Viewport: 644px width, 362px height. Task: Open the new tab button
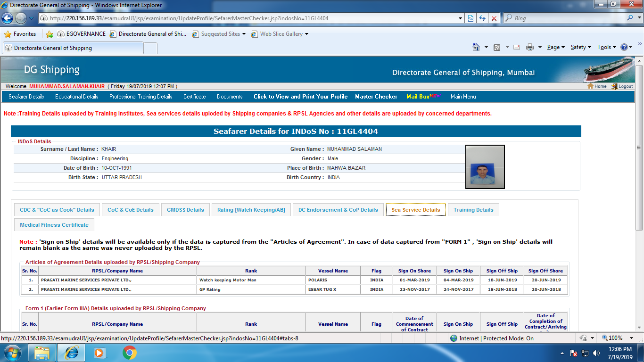[x=150, y=48]
